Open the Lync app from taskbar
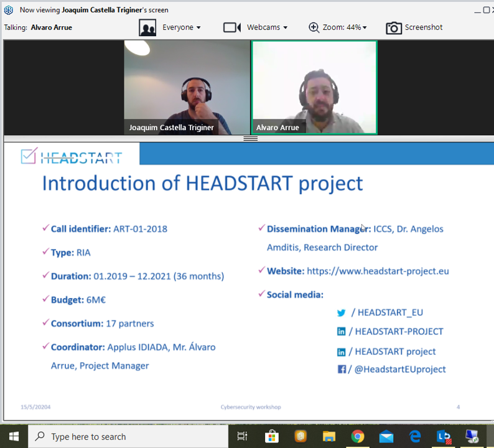494x448 pixels. [444, 436]
